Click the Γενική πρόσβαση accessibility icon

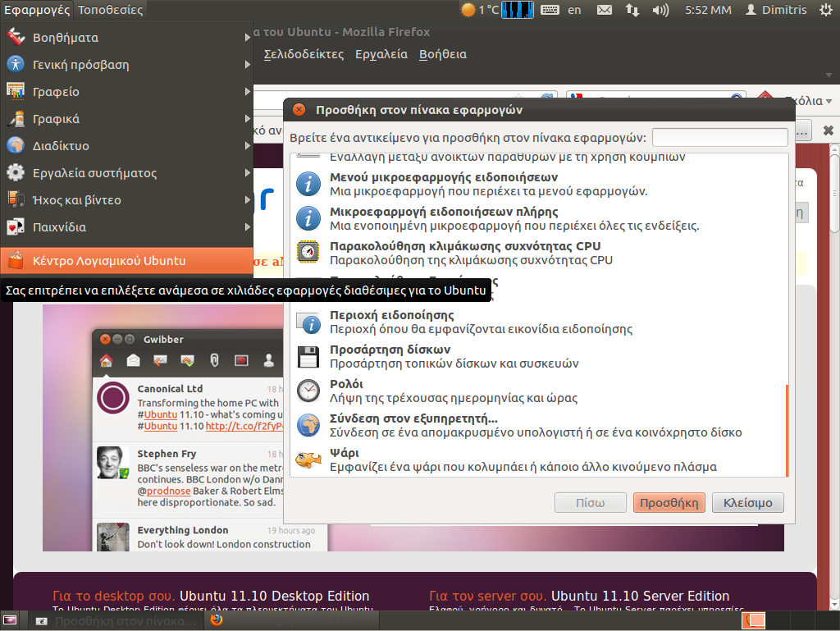click(x=16, y=64)
